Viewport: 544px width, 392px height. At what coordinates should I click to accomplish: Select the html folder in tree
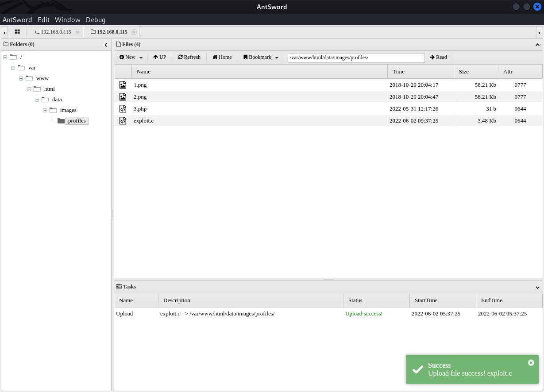[x=50, y=89]
